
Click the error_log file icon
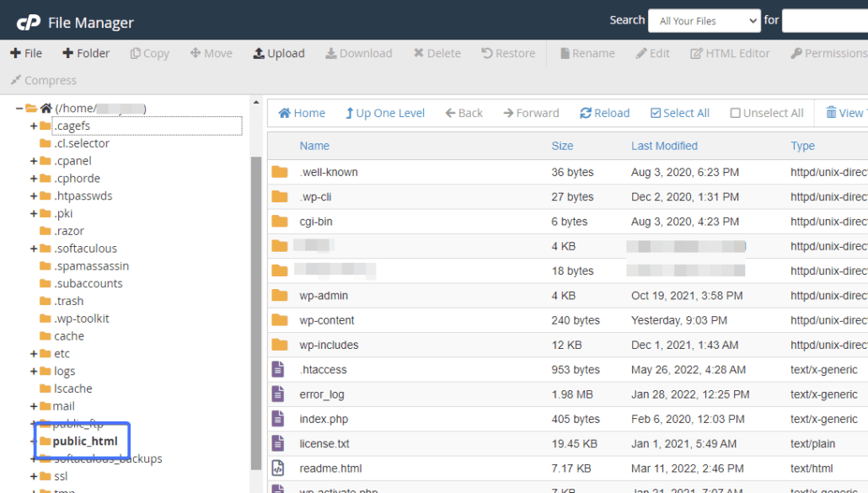278,394
